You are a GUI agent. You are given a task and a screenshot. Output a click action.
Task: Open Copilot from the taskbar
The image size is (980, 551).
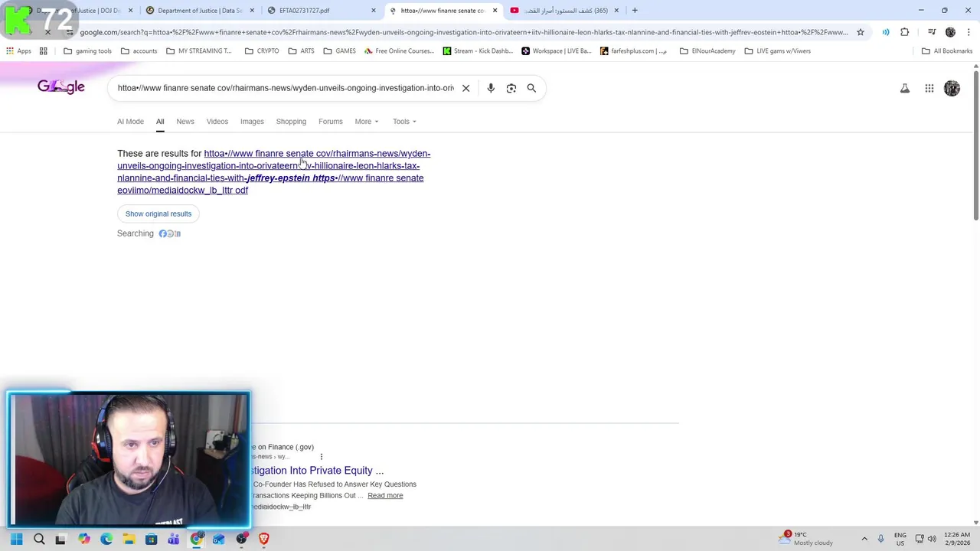pyautogui.click(x=84, y=539)
